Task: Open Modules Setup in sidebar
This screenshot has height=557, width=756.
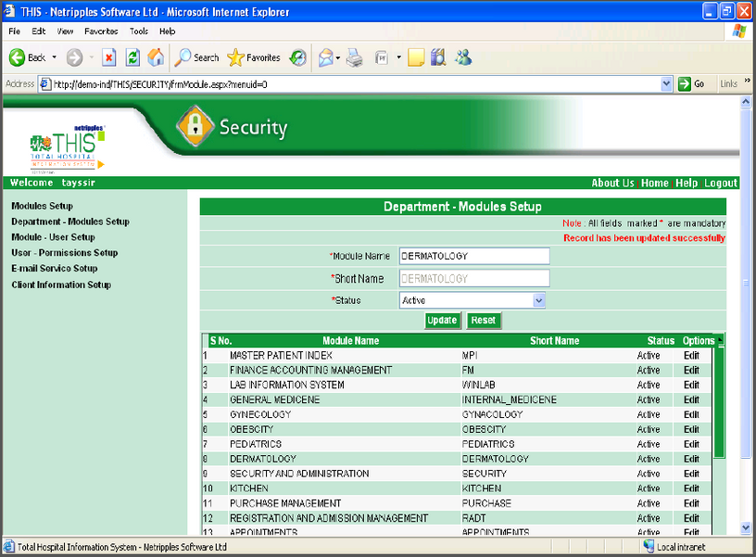Action: pyautogui.click(x=43, y=206)
